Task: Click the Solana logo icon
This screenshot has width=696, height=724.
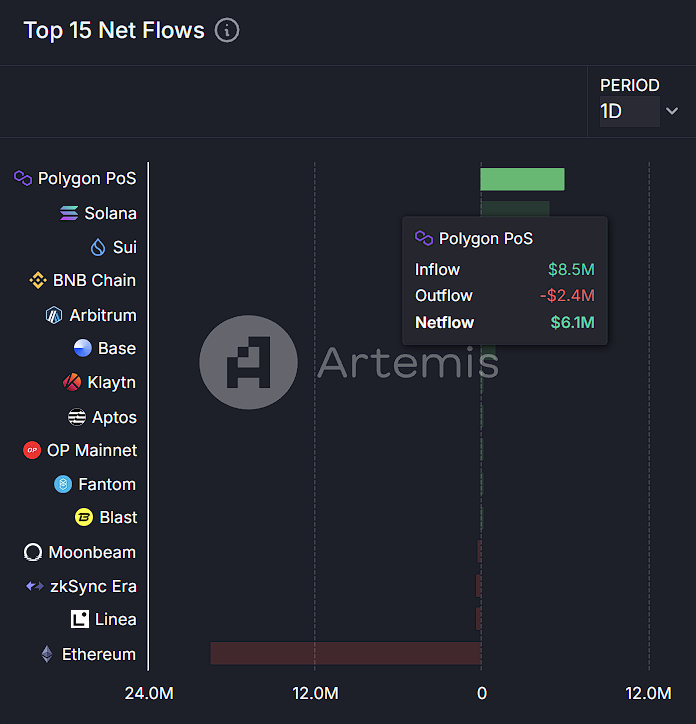Action: pos(69,213)
